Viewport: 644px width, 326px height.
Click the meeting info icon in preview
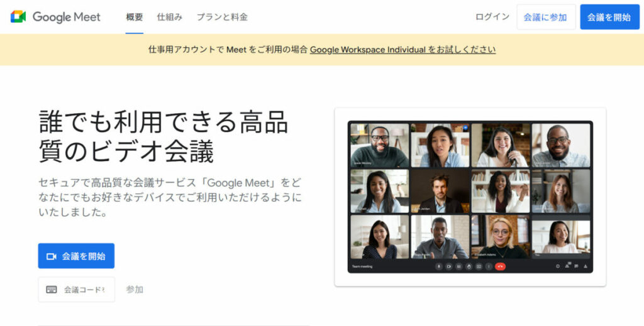pyautogui.click(x=558, y=266)
